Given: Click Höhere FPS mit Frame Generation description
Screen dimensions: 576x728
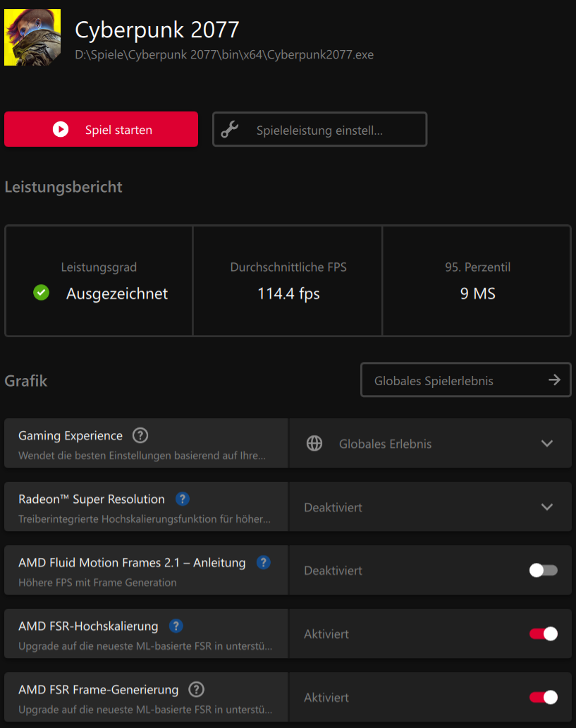Looking at the screenshot, I should click(97, 583).
